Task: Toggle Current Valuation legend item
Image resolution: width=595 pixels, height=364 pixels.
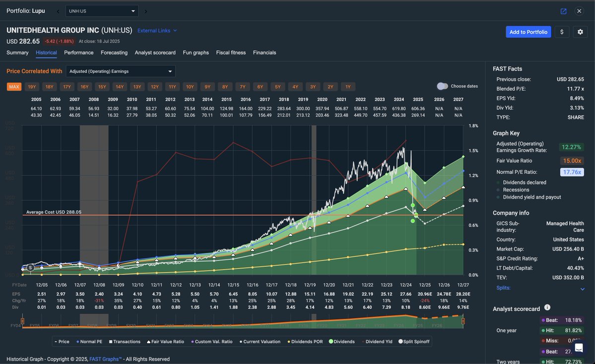Action: (x=260, y=342)
